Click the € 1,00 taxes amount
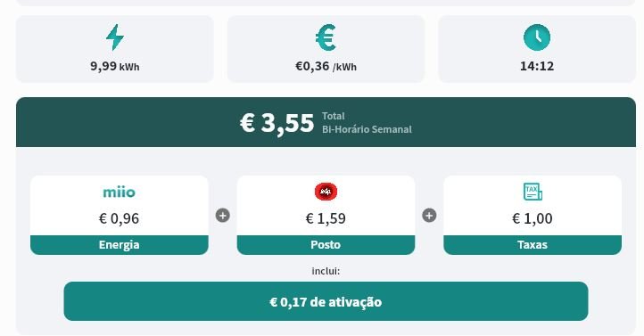The image size is (644, 336). (533, 218)
